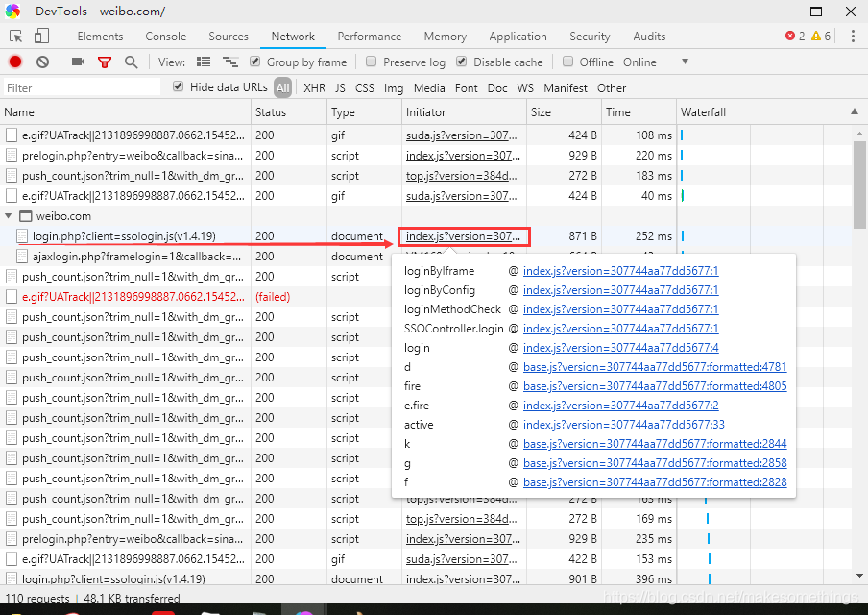Toggle the red filter funnel icon

tap(105, 62)
